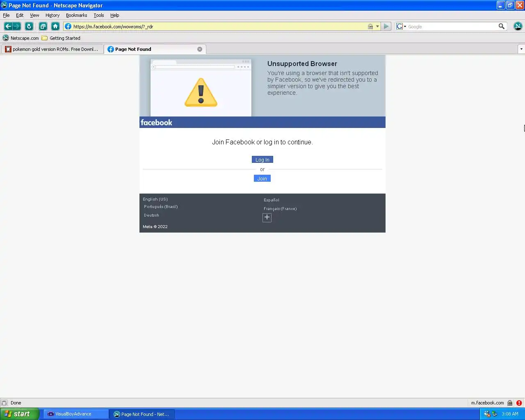Viewport: 525px width, 420px height.
Task: Click the Log In button
Action: (262, 160)
